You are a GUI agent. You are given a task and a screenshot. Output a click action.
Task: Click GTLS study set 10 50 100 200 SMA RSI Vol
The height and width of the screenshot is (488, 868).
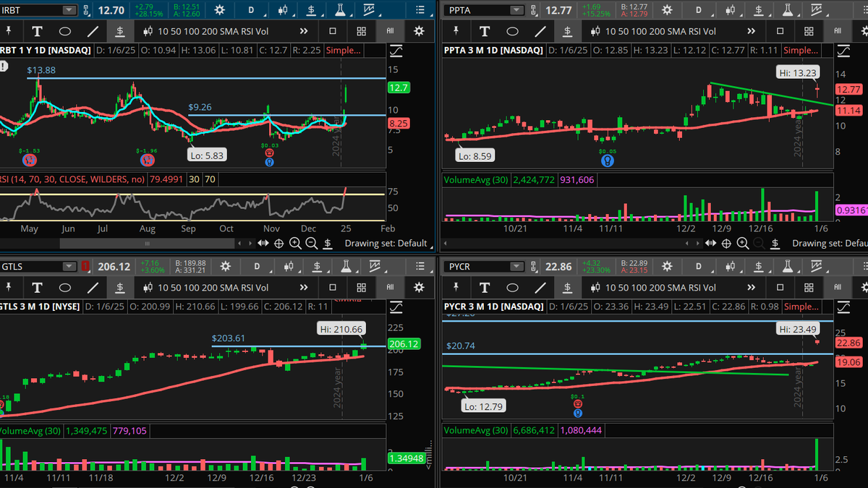(207, 287)
